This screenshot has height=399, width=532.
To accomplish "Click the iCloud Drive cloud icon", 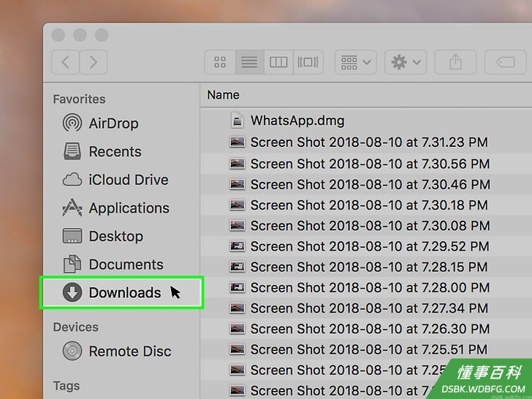I will pos(72,180).
